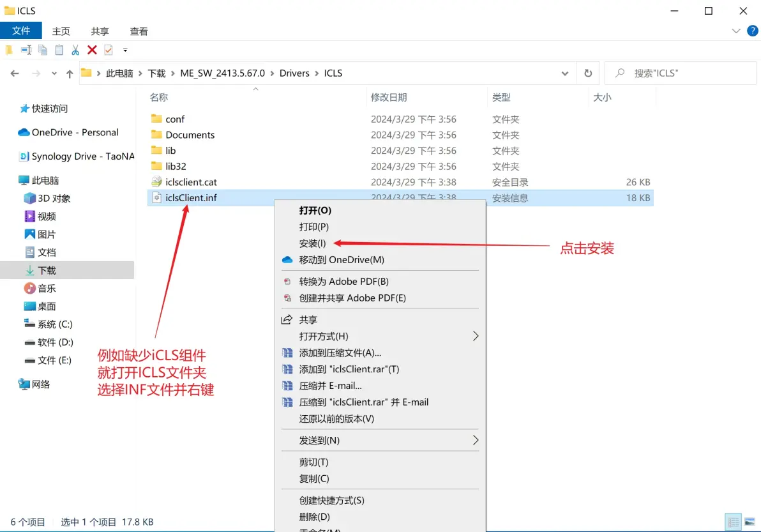Open 下载 in the navigation pane
The height and width of the screenshot is (532, 761).
click(x=47, y=270)
